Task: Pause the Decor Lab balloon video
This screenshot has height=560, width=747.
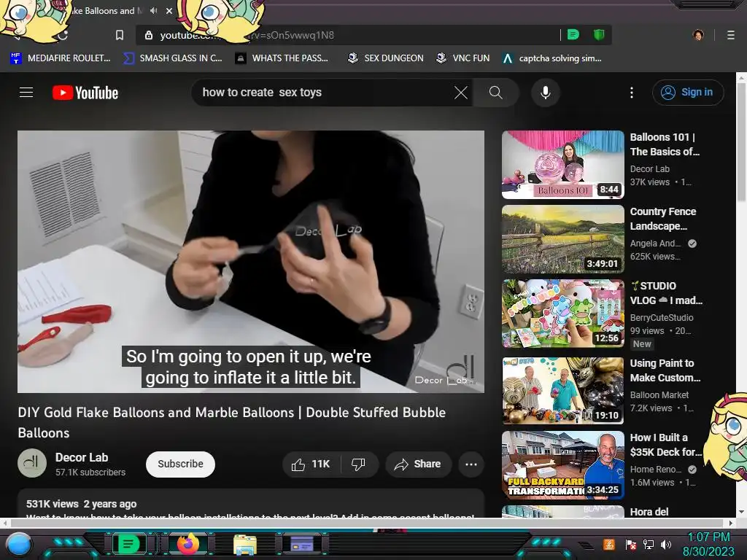Action: [251, 262]
